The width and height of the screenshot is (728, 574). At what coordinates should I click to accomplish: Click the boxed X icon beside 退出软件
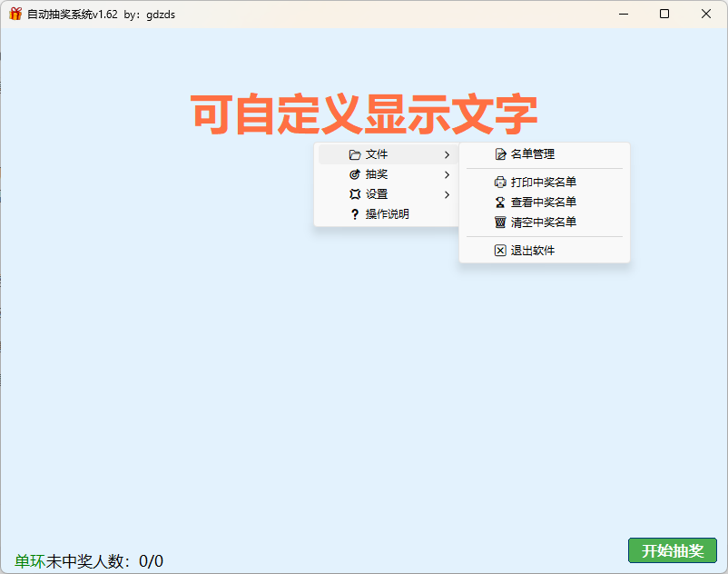point(500,250)
